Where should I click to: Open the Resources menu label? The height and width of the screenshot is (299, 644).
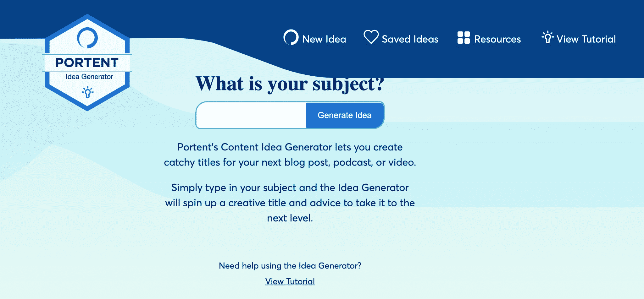[x=497, y=39]
